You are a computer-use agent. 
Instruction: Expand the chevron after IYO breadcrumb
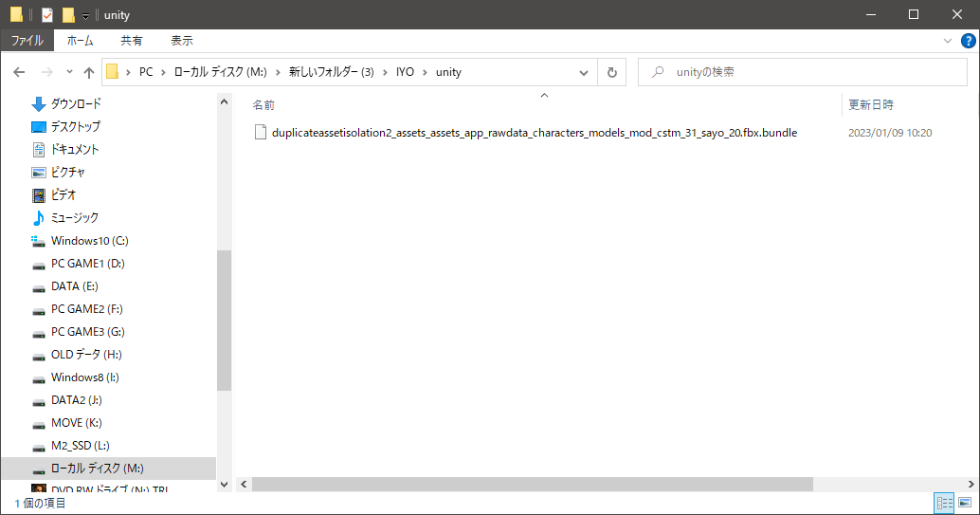click(x=425, y=73)
